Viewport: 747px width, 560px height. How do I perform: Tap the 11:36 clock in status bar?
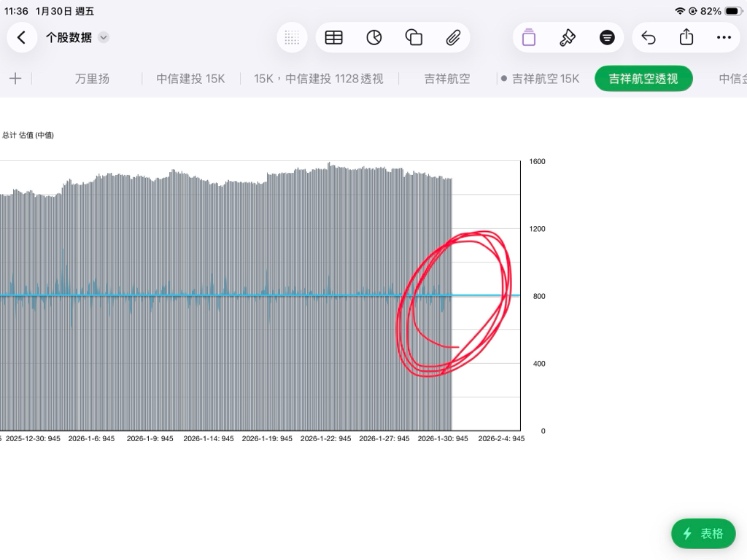16,11
